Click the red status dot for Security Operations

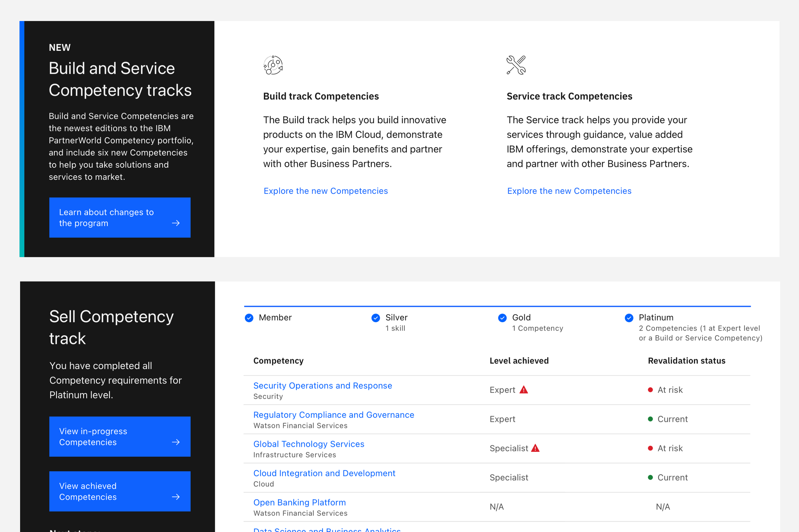coord(651,390)
